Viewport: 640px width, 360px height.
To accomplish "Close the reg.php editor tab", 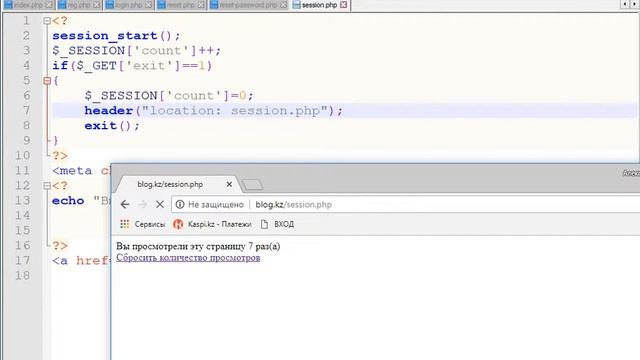I will tap(96, 5).
